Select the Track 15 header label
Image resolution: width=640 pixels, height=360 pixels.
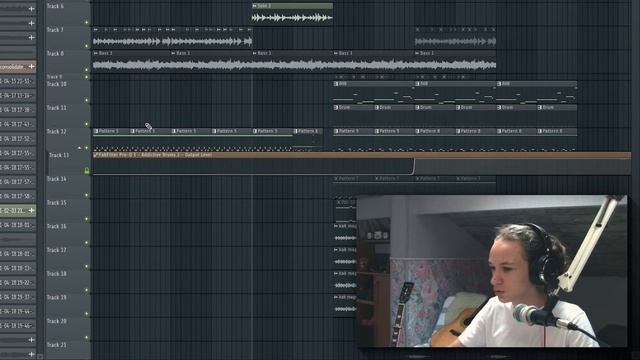tap(56, 202)
